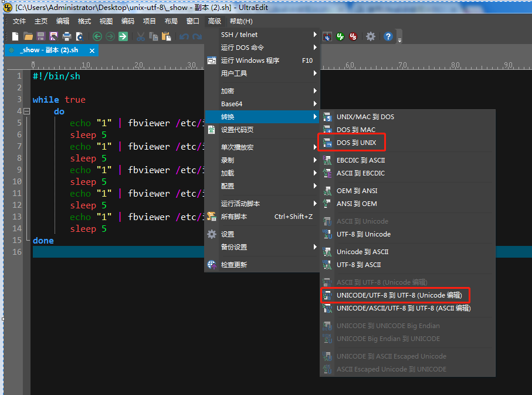Create a new file via toolbar icon
This screenshot has height=395, width=532.
16,36
